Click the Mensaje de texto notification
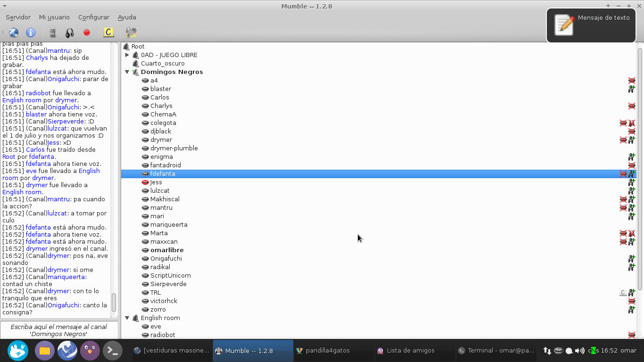Viewport: 644px width, 362px height. coord(591,25)
